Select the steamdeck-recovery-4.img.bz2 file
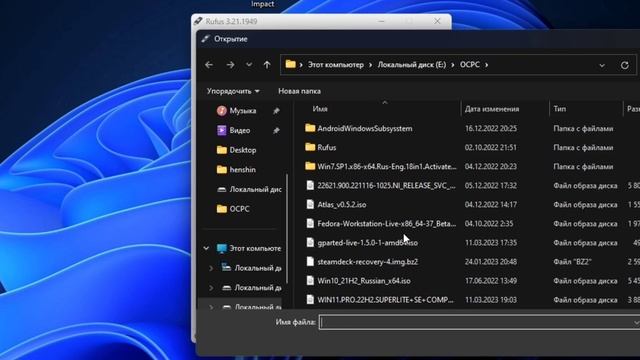The image size is (640, 360). click(367, 262)
